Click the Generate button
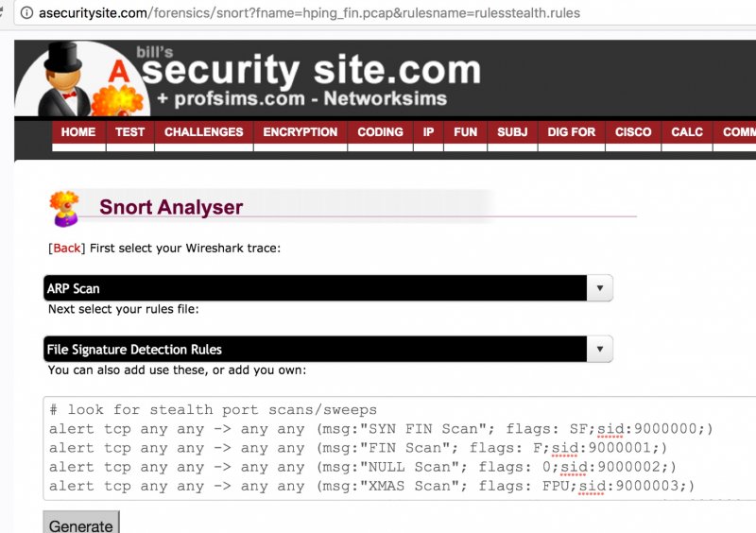The height and width of the screenshot is (533, 756). coord(81,524)
